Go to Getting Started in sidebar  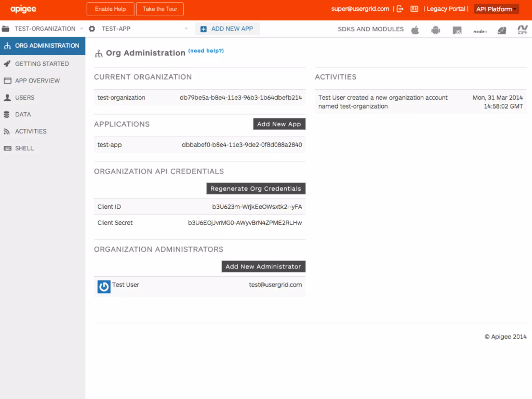[42, 64]
